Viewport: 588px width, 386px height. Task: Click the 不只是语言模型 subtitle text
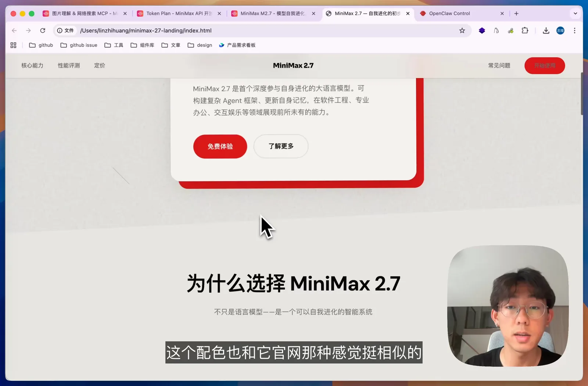coord(293,312)
